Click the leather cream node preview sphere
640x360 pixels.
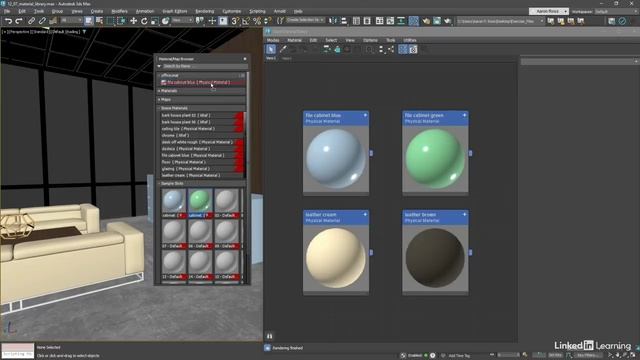coord(336,258)
